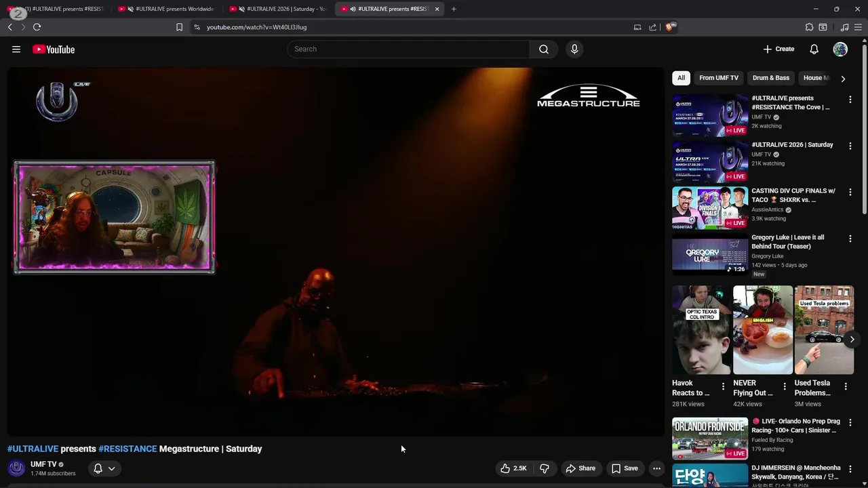Open Gregory Luke teaser thumbnail

710,254
